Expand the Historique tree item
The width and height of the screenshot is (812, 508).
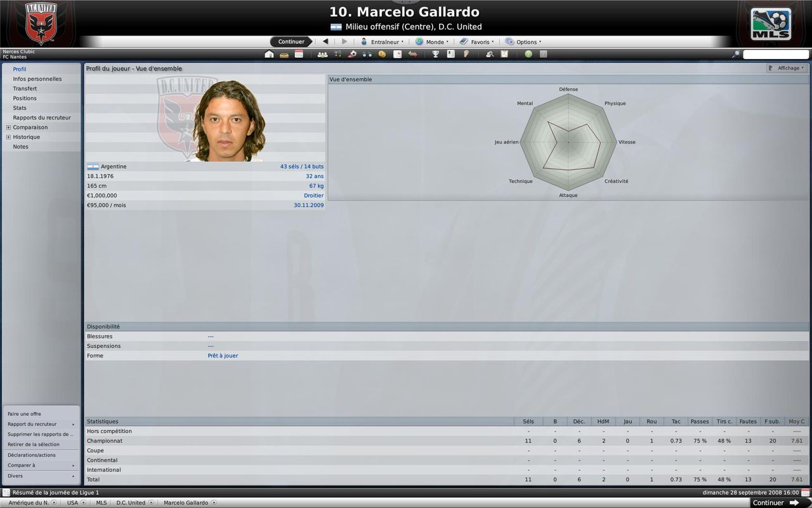point(8,137)
